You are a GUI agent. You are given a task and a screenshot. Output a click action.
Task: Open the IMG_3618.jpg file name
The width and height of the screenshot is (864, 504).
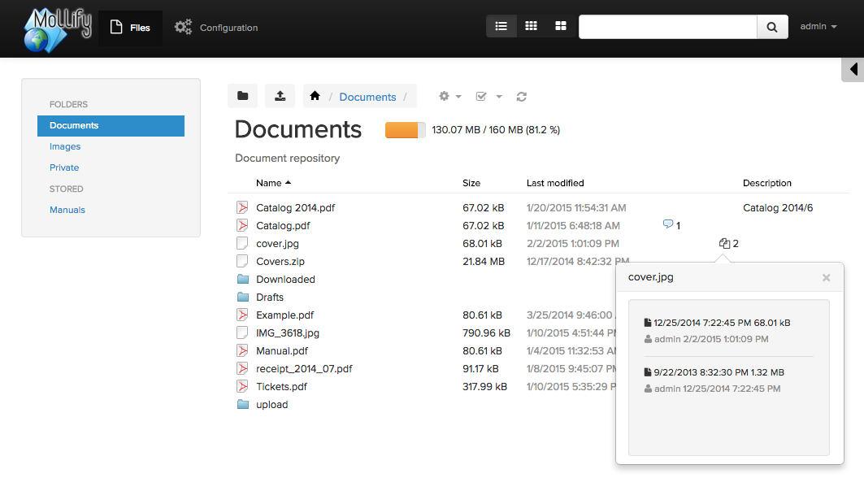[x=288, y=332]
